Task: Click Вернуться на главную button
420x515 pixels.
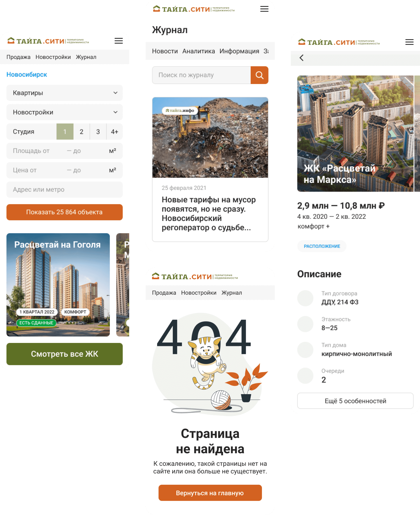Action: click(x=210, y=493)
